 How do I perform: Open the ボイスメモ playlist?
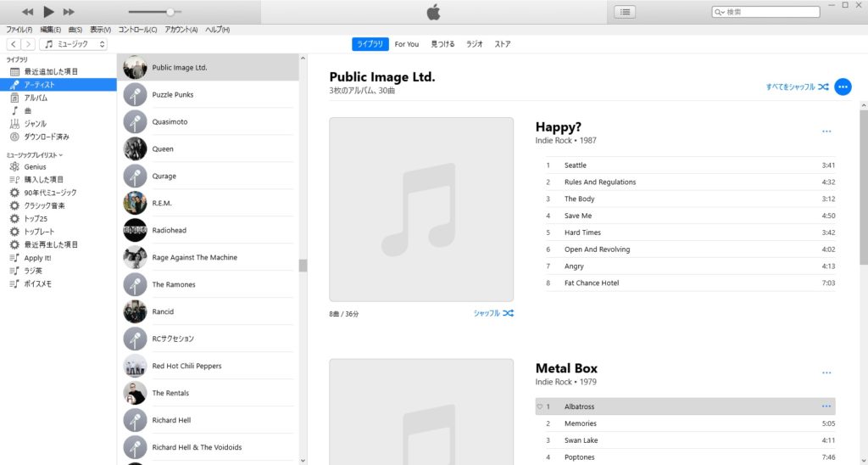pyautogui.click(x=58, y=283)
